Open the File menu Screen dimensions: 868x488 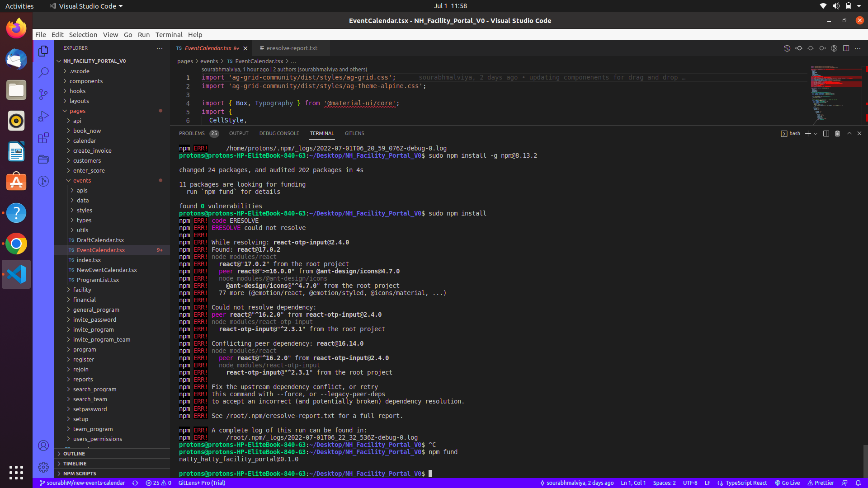point(41,35)
